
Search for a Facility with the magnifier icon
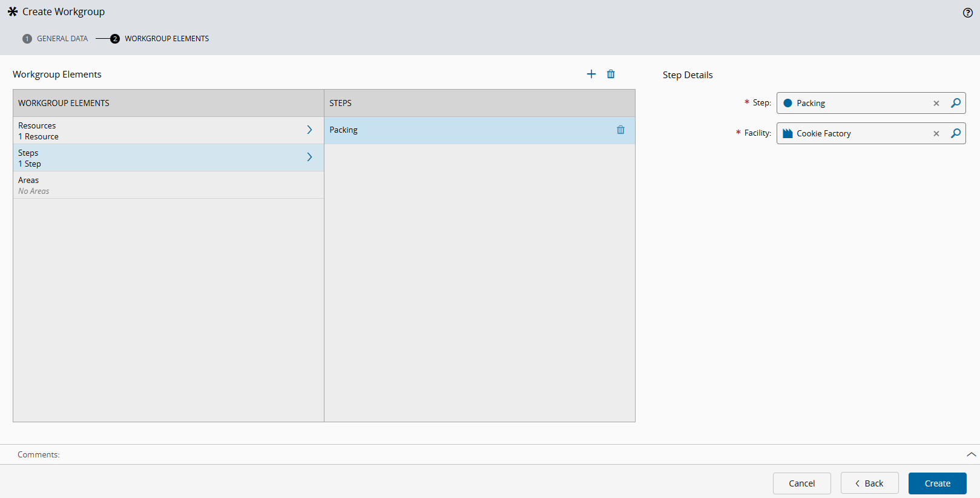pyautogui.click(x=956, y=133)
